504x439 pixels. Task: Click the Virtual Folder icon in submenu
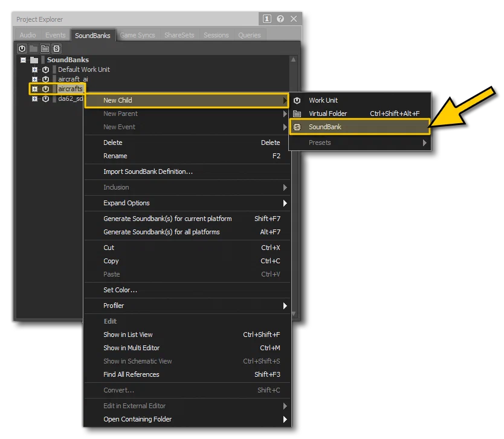(x=297, y=114)
